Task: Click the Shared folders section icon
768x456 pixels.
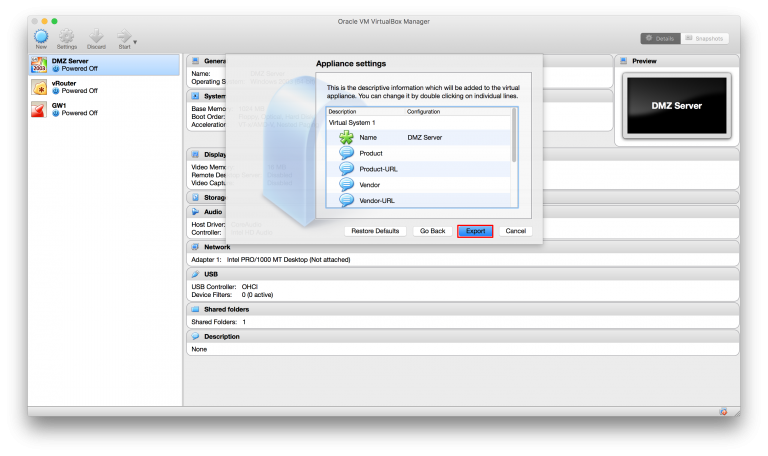Action: [195, 310]
